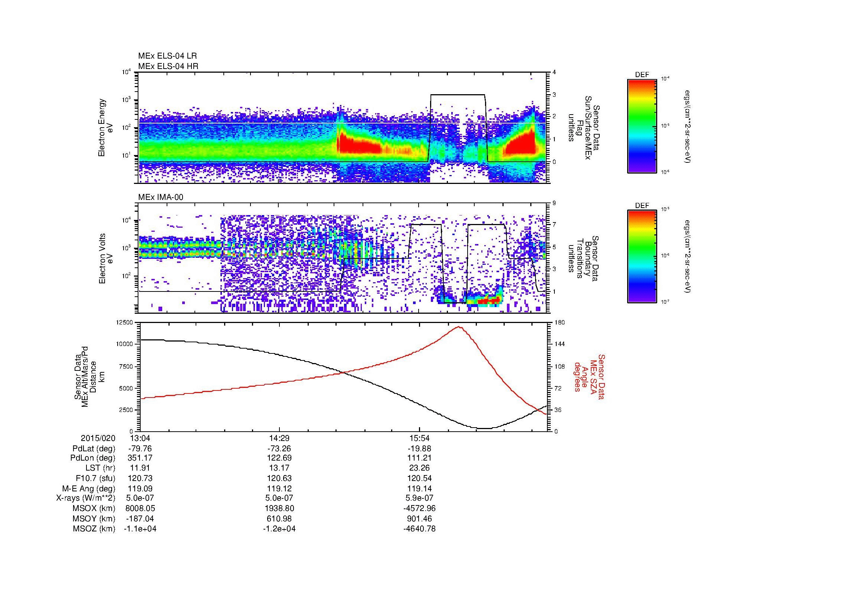Click SZA axis tick '180'
The height and width of the screenshot is (613, 868).
pos(560,322)
